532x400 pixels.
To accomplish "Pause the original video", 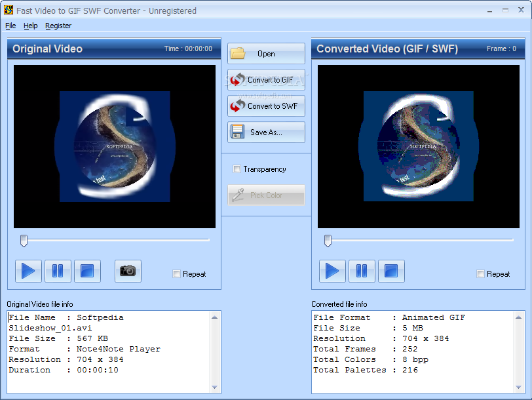I will tap(58, 271).
